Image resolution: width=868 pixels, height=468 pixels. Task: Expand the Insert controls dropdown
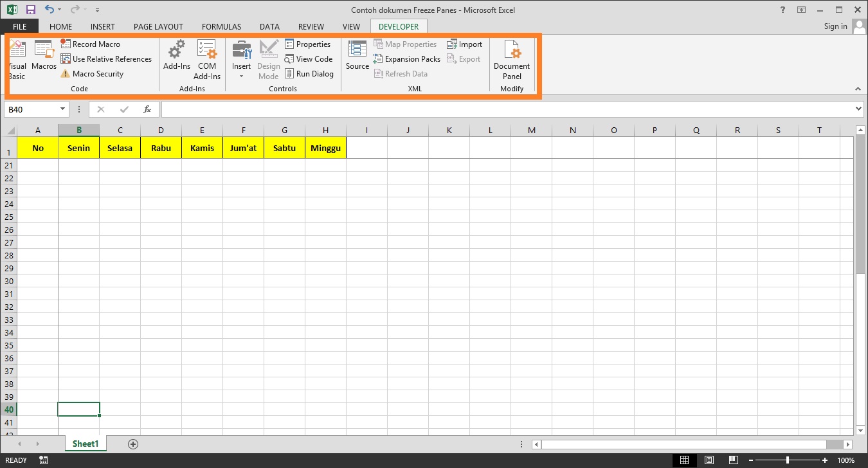coord(241,76)
